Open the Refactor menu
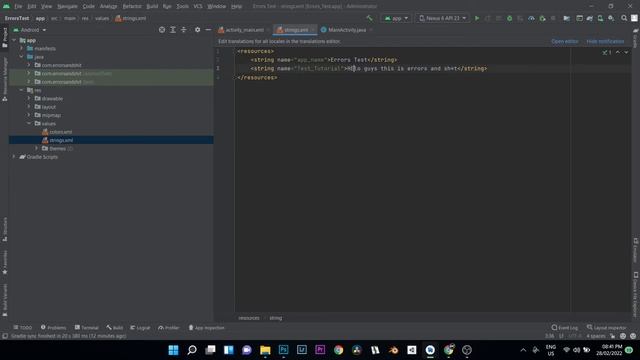Screen dimensions: 640x360 pos(132,7)
